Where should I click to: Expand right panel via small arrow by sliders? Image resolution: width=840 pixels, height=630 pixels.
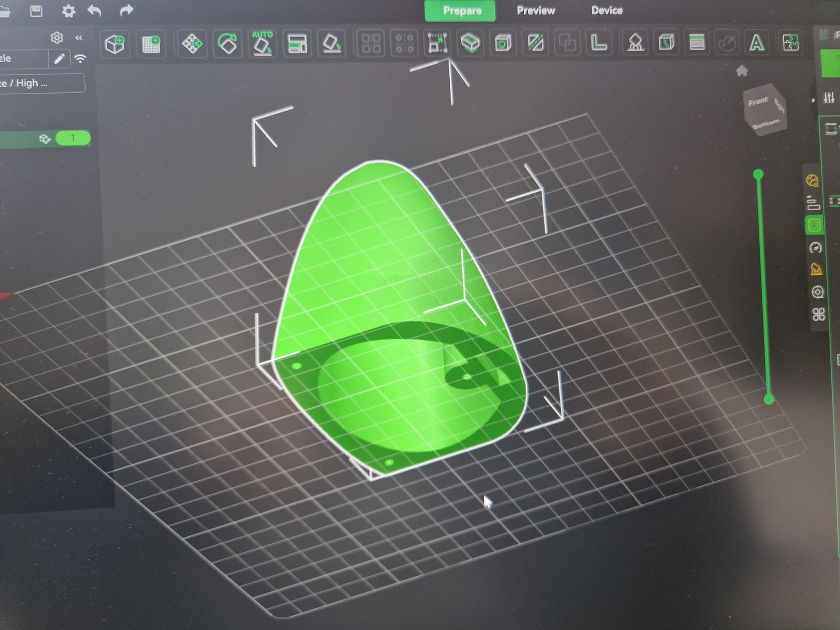tap(813, 100)
